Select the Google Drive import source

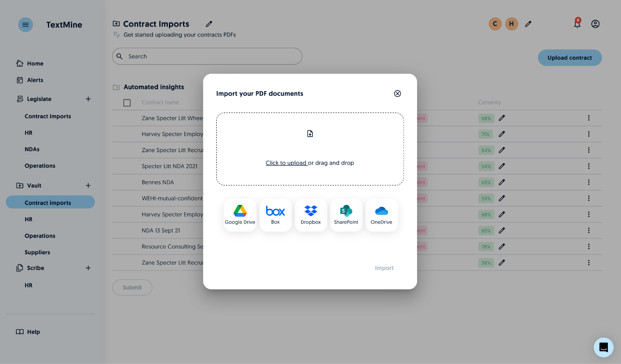coord(240,215)
